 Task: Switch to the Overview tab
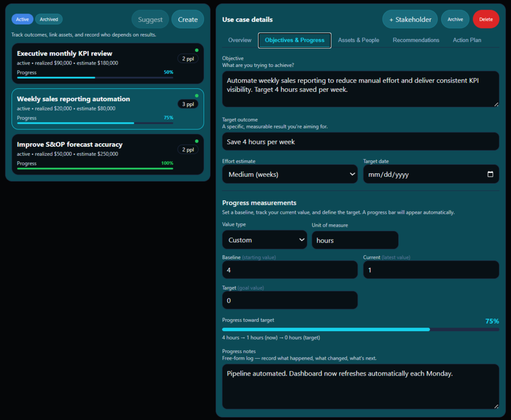(x=240, y=40)
